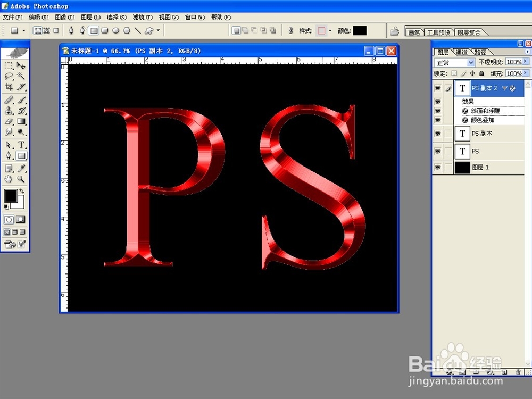Screen dimensions: 532x399
Task: Select the Move tool
Action: point(20,65)
